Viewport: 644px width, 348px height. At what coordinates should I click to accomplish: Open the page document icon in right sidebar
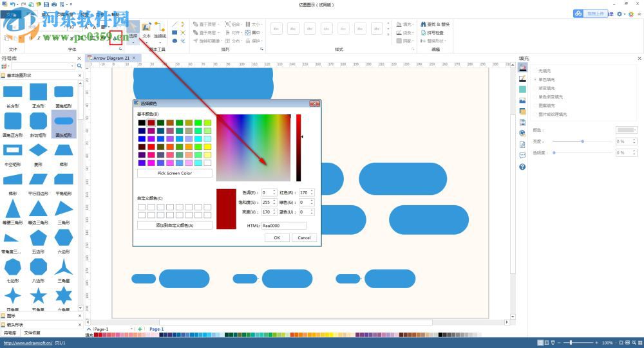(522, 122)
